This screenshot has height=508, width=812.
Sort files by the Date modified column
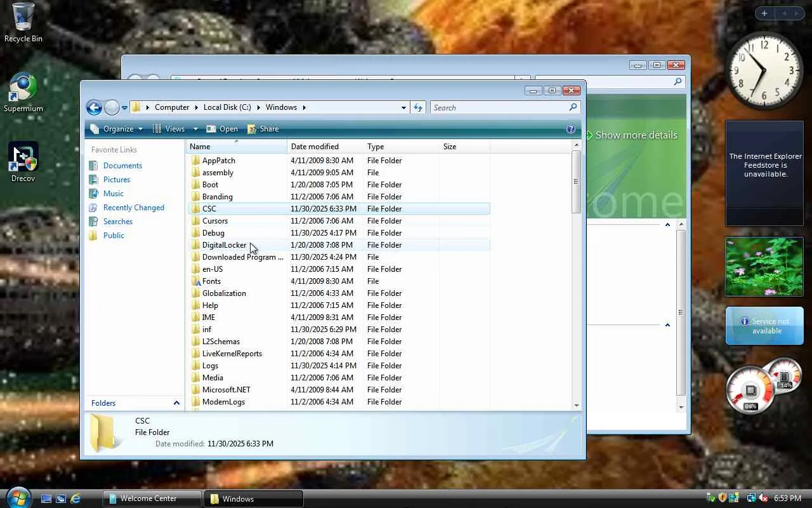click(x=325, y=147)
